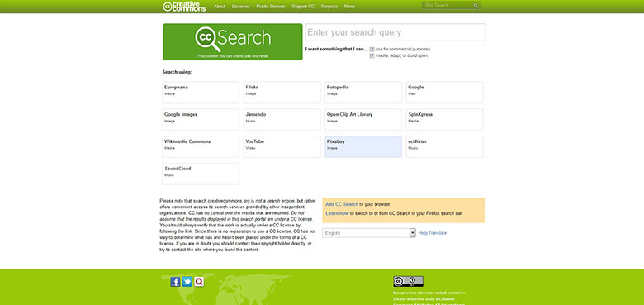Focus the Enter your search query field
Image resolution: width=644 pixels, height=305 pixels.
pos(395,32)
